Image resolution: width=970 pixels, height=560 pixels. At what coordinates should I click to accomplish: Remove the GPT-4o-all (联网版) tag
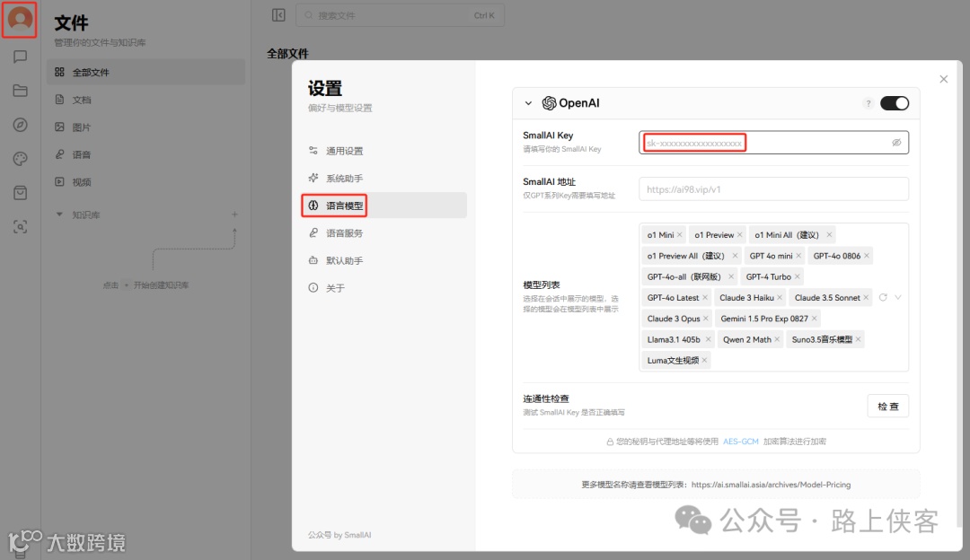tap(730, 277)
